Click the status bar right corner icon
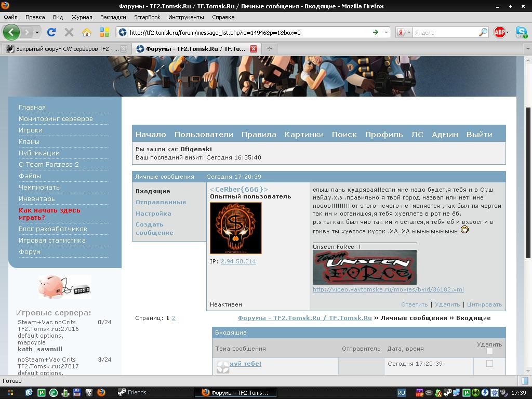The image size is (532, 399). coord(524,381)
